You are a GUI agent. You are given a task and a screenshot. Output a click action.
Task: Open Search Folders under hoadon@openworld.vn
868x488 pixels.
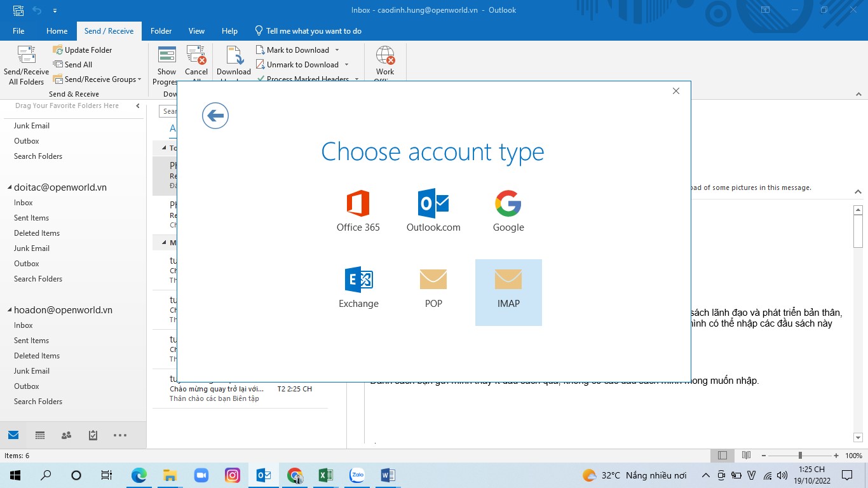pos(38,402)
